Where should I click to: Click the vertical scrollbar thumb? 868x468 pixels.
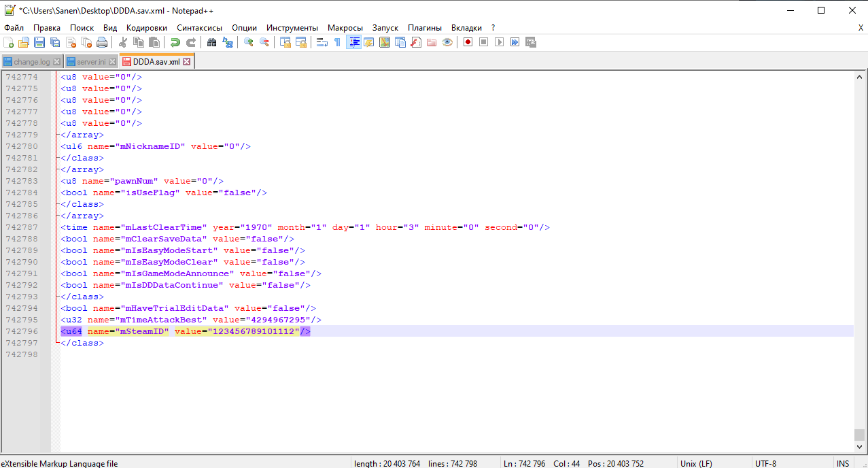(x=860, y=435)
